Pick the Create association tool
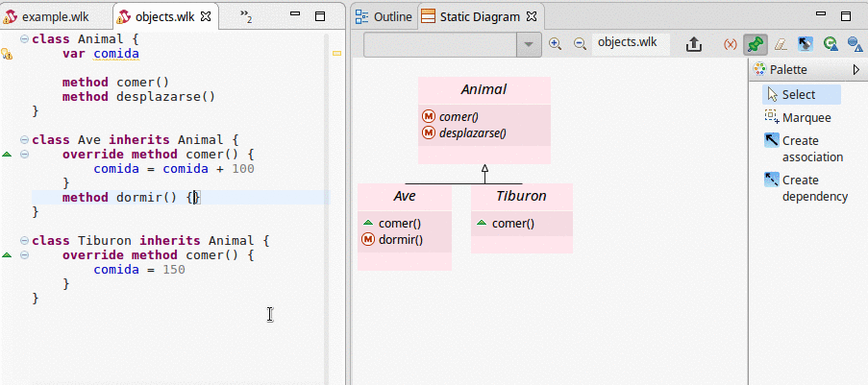868x385 pixels. (x=804, y=149)
